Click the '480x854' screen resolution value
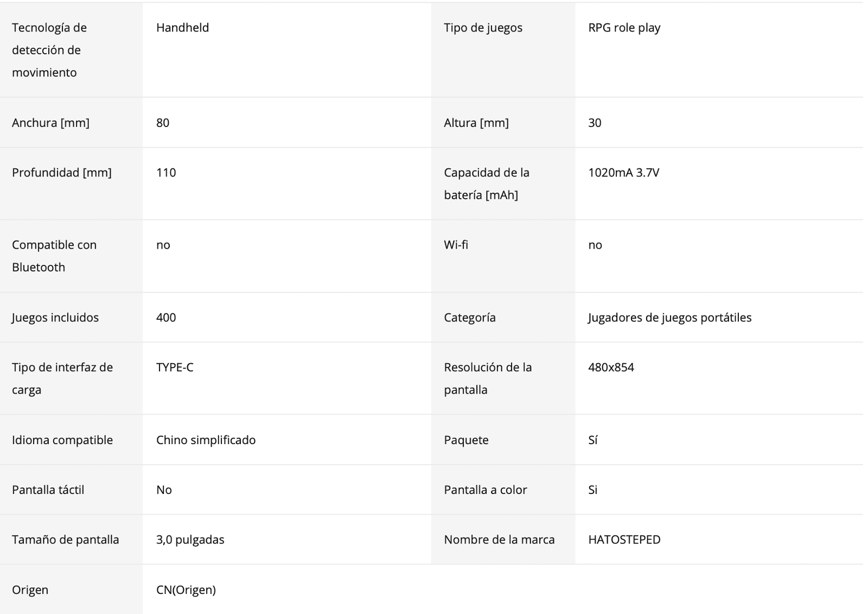This screenshot has height=614, width=868. click(x=611, y=368)
